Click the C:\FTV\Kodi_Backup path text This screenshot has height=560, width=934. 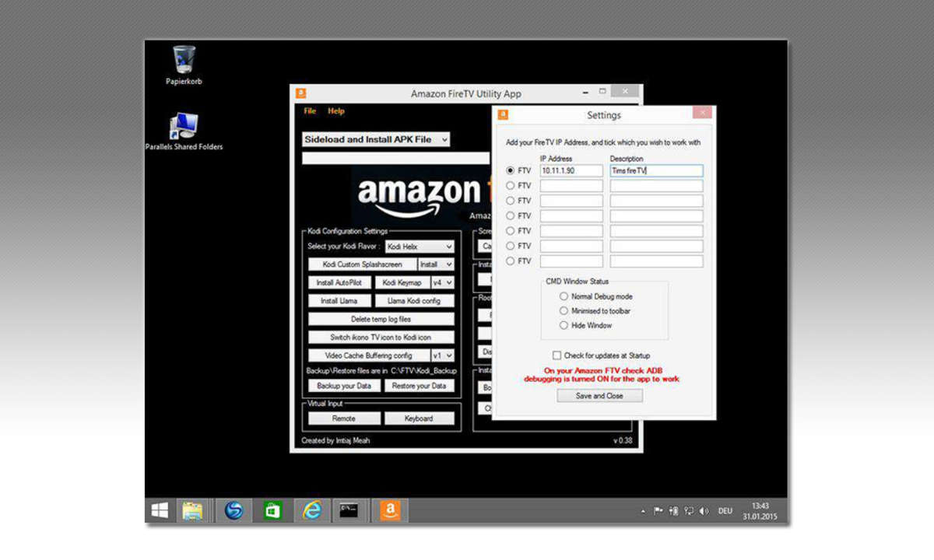tap(423, 371)
